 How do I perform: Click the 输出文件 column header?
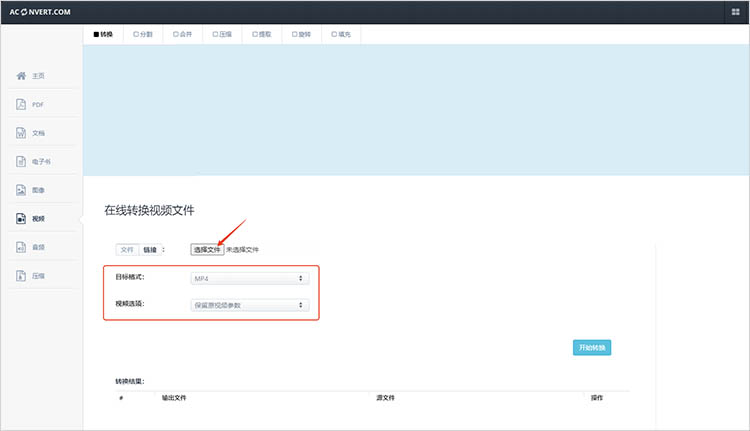(x=174, y=398)
